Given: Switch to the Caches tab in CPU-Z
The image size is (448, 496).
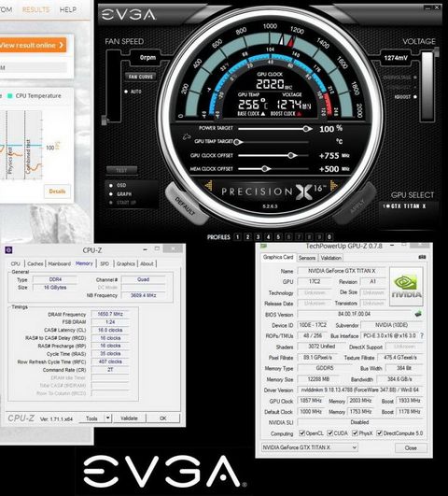Looking at the screenshot, I should 35,263.
